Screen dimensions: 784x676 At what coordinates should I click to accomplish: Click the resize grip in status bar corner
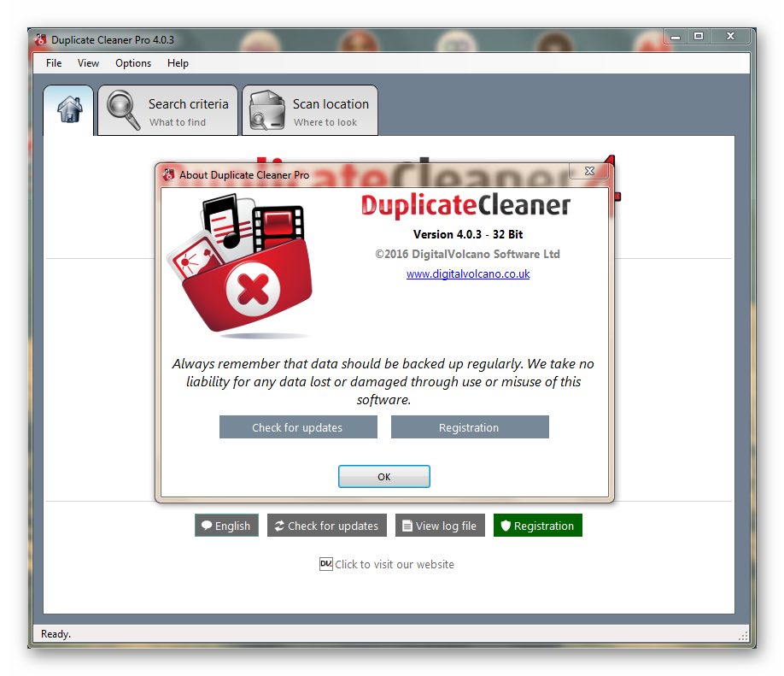pos(744,636)
